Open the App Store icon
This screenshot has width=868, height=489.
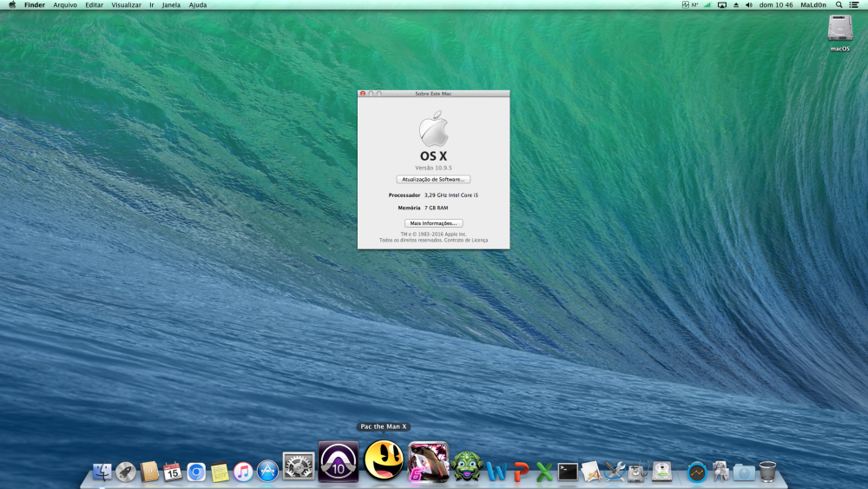click(267, 472)
